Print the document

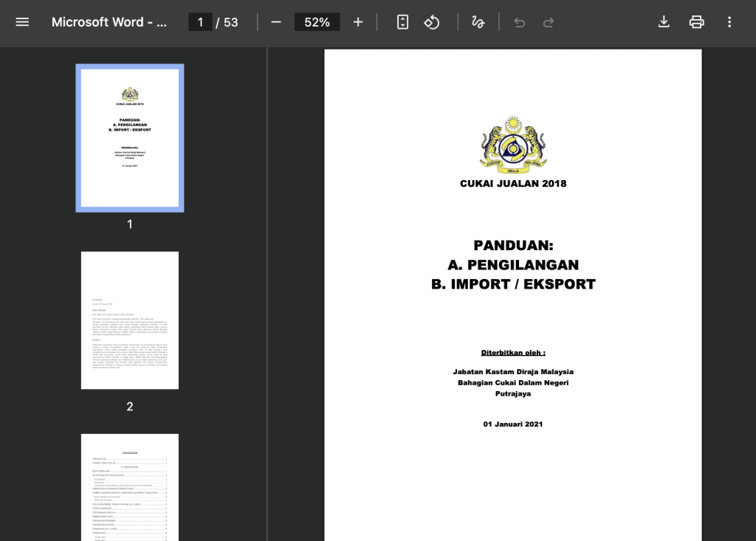tap(697, 22)
